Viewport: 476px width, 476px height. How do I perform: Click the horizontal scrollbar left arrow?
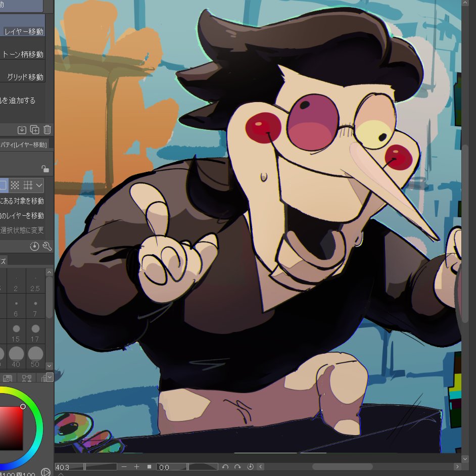pyautogui.click(x=260, y=466)
